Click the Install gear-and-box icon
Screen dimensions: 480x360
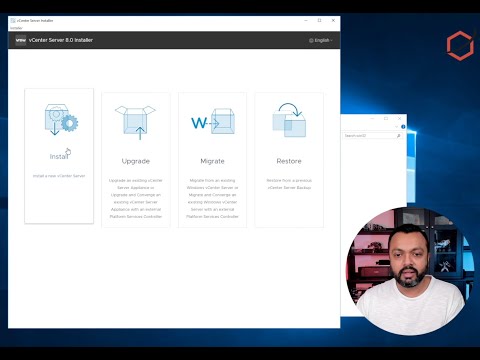point(61,119)
